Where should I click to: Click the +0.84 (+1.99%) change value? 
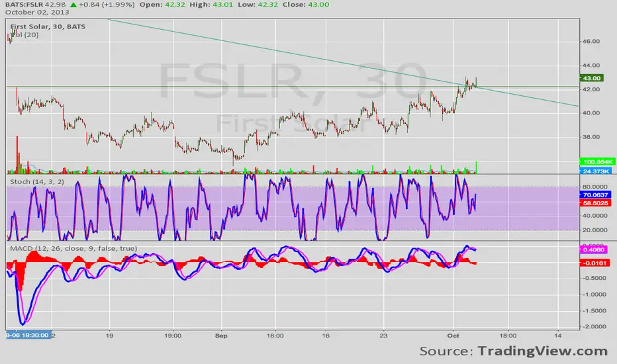pyautogui.click(x=107, y=5)
